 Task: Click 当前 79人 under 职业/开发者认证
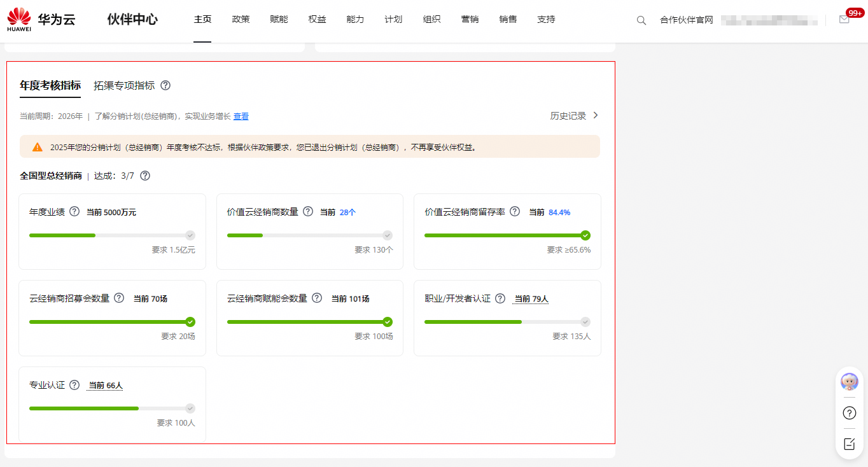pyautogui.click(x=531, y=299)
